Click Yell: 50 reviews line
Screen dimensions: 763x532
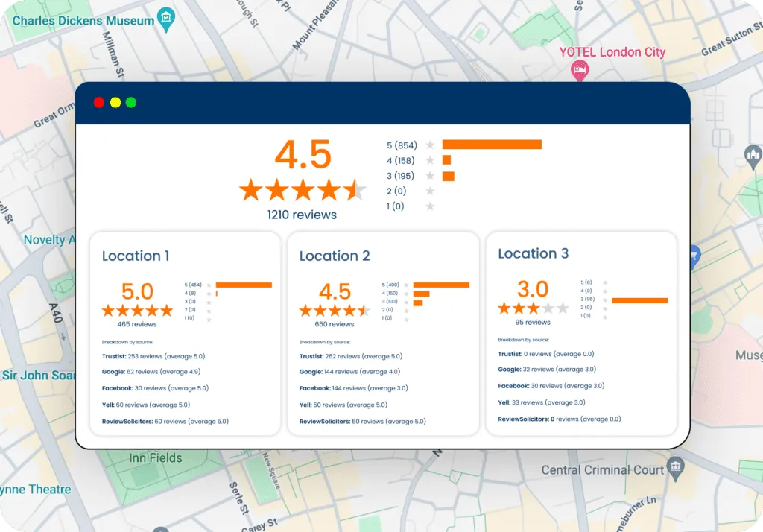343,405
